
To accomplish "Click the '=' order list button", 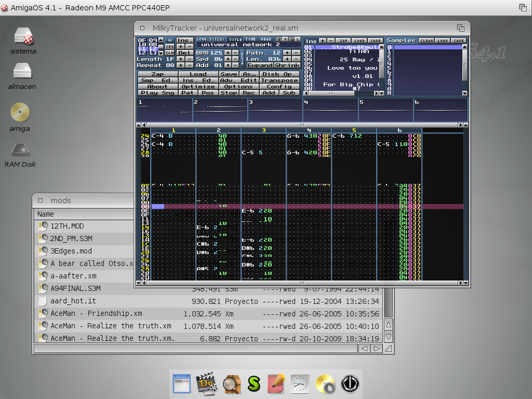I will [x=170, y=40].
